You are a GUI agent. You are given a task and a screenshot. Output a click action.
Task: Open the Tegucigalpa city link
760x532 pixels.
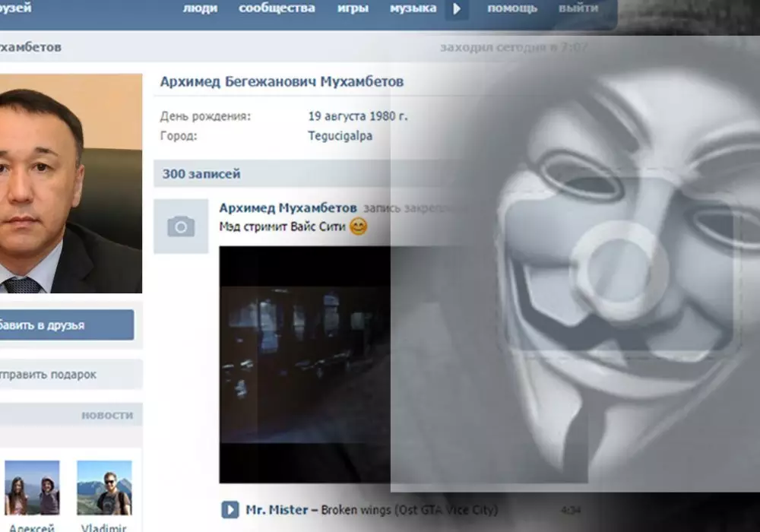(x=340, y=136)
